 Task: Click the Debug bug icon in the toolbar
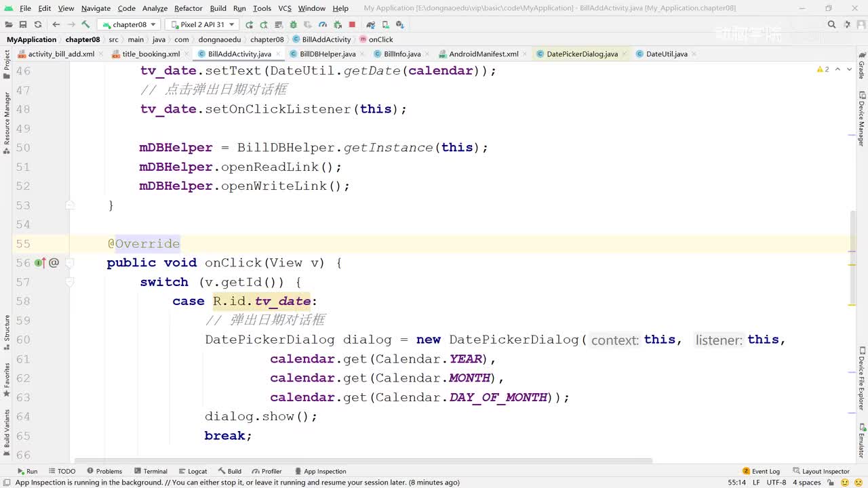294,24
